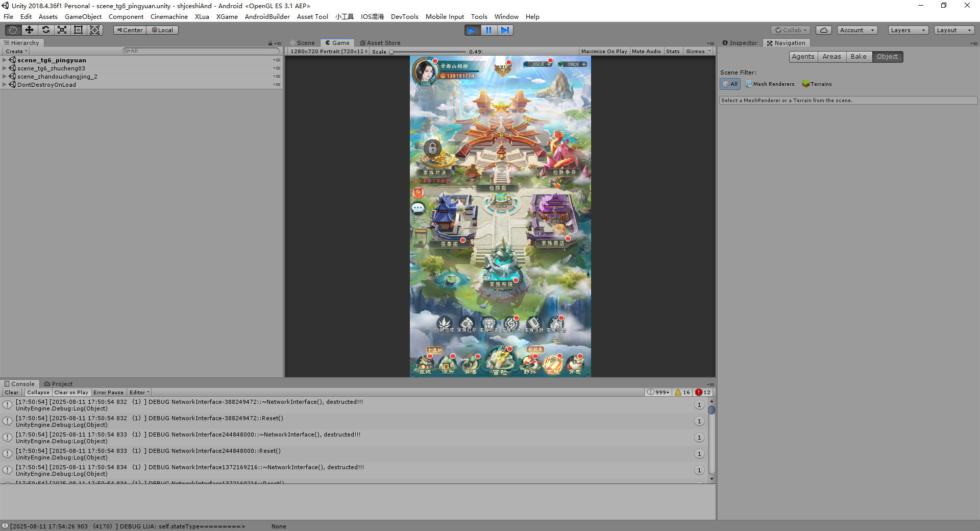Viewport: 980px width, 531px height.
Task: Open AndroidBuilder menu
Action: coord(267,17)
